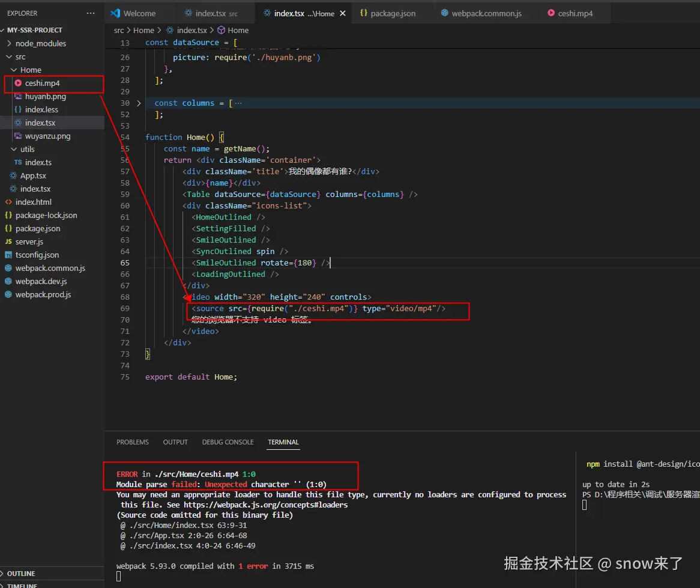Close the active index.tsx Home tab
Screen dimensions: 700x588
[342, 13]
